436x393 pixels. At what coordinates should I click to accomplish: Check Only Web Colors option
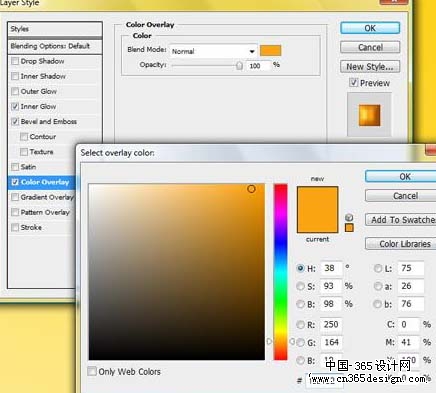point(92,371)
